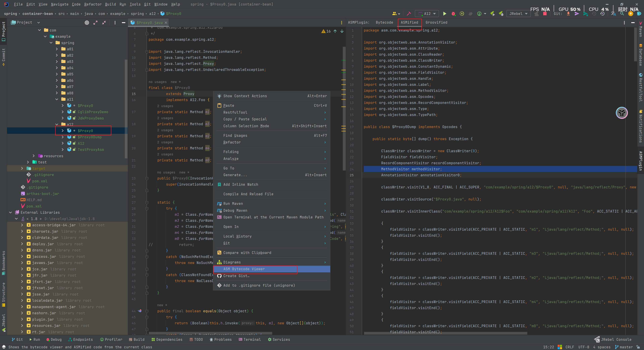Go to previous highlighted error arrow
644x350 pixels.
point(335,31)
